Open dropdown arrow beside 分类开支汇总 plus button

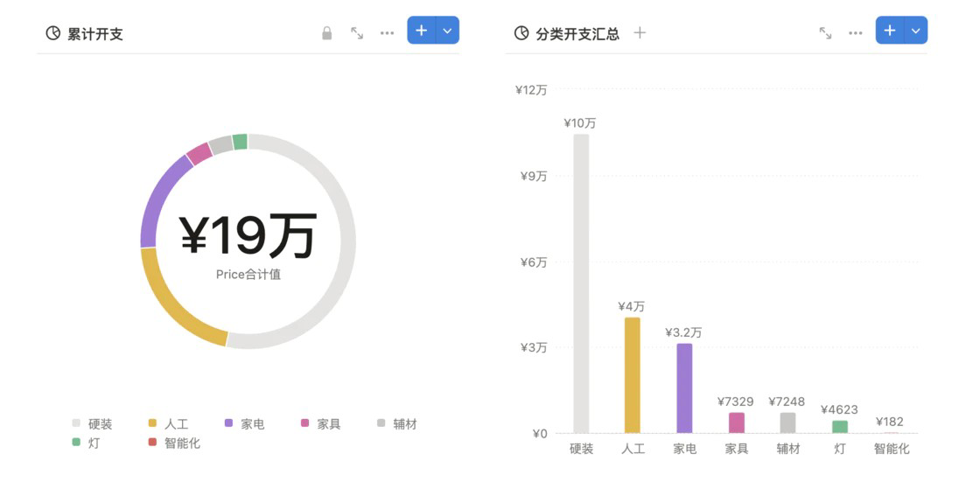(x=916, y=31)
